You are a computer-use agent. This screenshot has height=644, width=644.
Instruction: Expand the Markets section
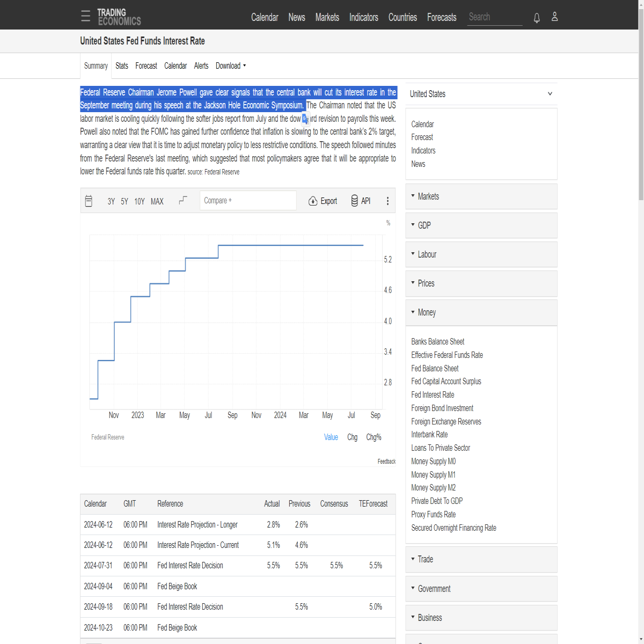click(481, 196)
